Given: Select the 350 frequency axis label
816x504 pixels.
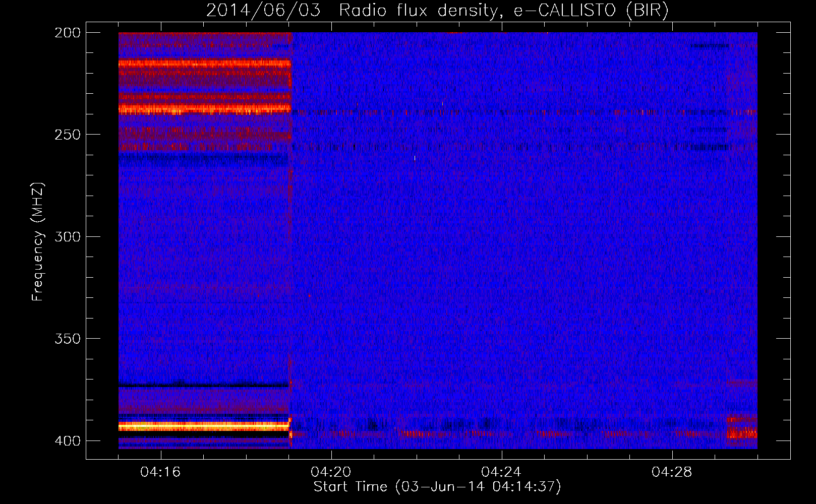Looking at the screenshot, I should coord(67,339).
